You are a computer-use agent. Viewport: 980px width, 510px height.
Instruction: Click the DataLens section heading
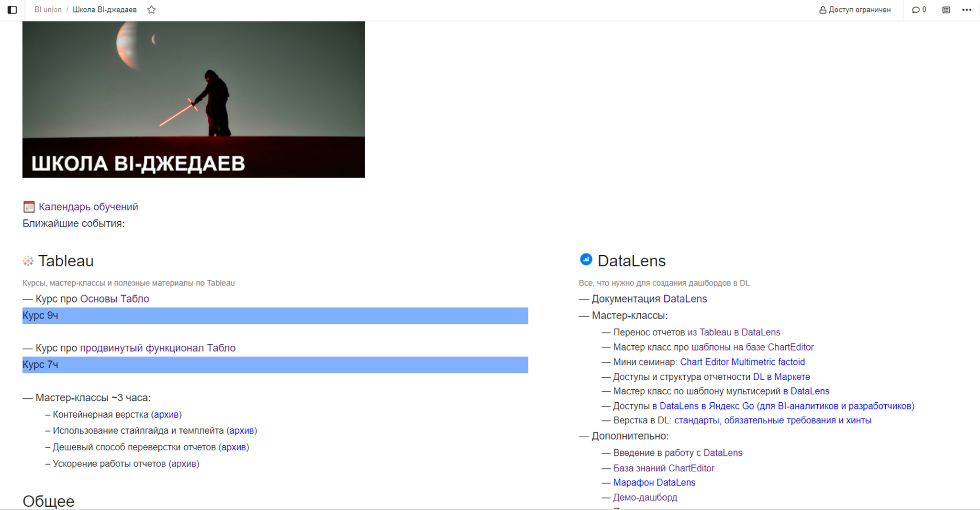click(632, 261)
